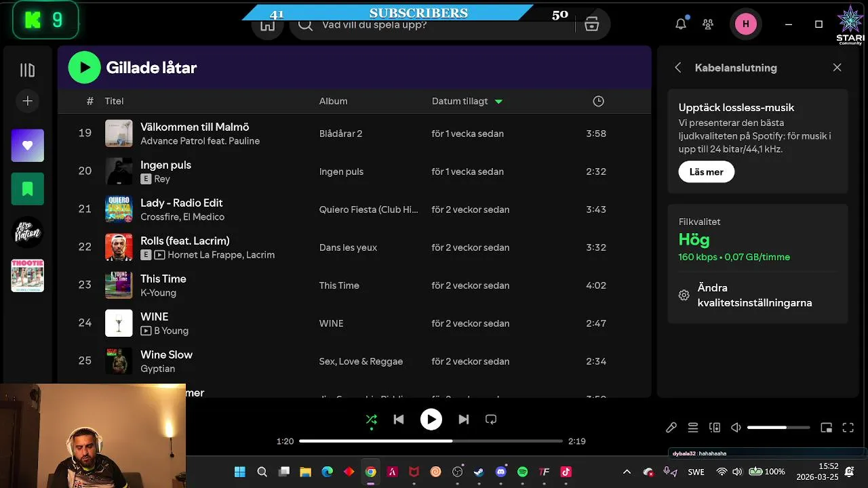Open the profile avatar H menu
The width and height of the screenshot is (868, 488).
tap(746, 24)
